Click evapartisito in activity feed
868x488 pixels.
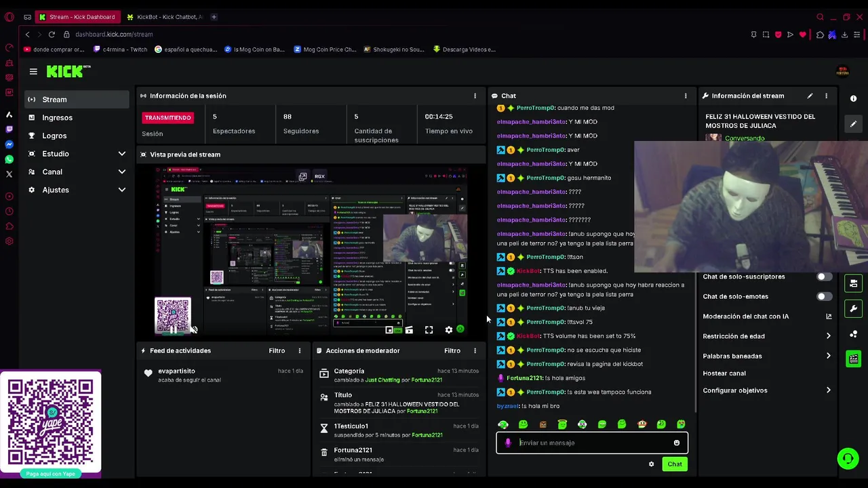[x=176, y=371]
